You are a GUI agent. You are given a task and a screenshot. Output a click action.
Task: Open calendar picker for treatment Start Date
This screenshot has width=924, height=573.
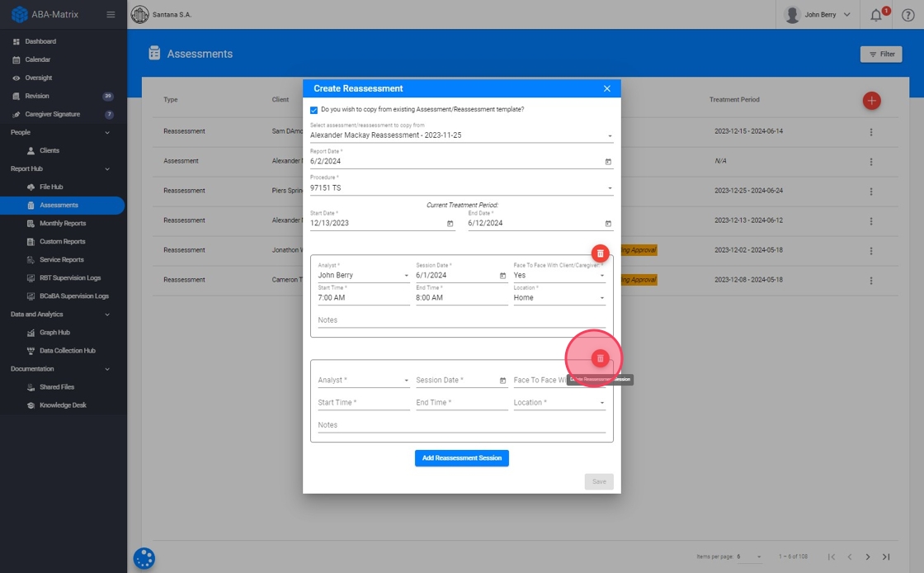450,224
